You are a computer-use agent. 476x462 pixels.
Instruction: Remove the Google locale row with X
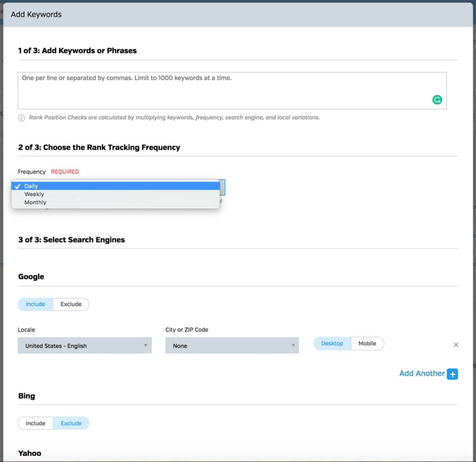(456, 345)
